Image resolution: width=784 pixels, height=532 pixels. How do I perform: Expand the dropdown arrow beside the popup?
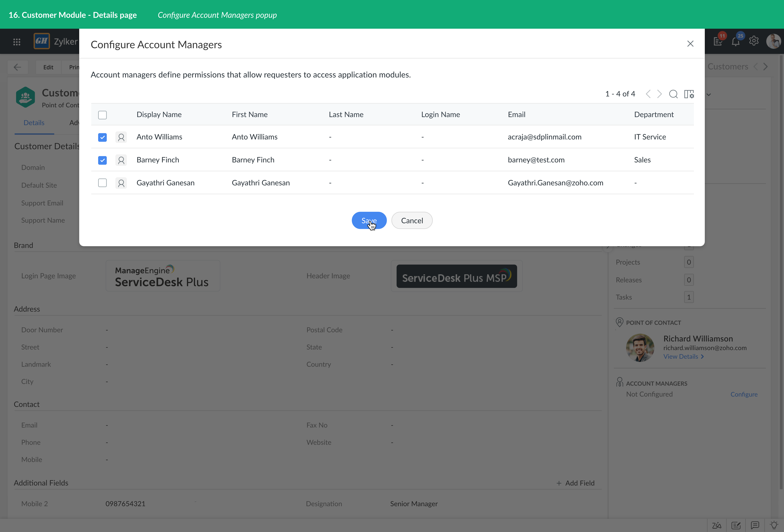pyautogui.click(x=709, y=95)
